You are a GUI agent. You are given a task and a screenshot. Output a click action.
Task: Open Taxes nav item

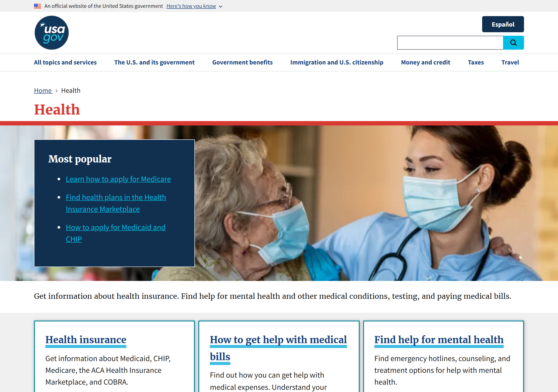click(x=476, y=63)
